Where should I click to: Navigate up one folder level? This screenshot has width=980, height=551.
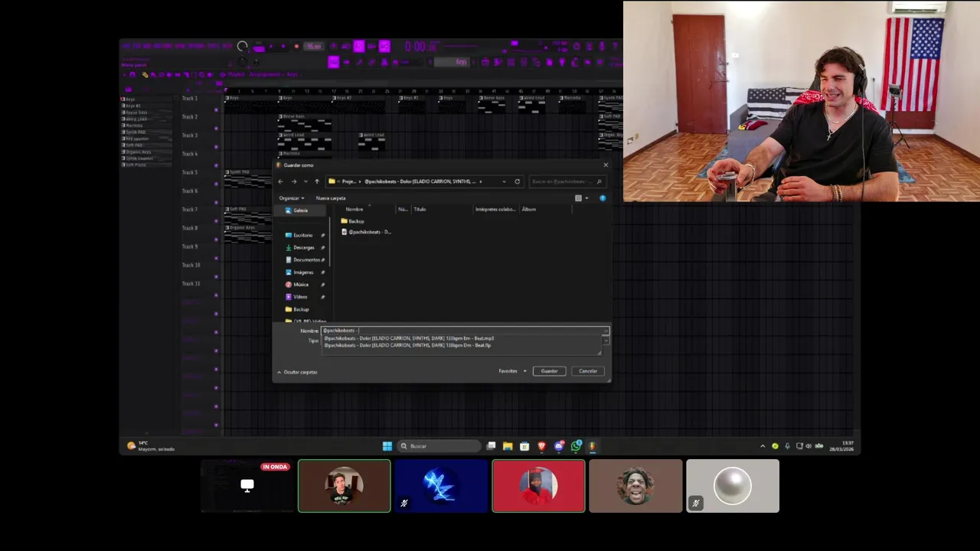317,181
